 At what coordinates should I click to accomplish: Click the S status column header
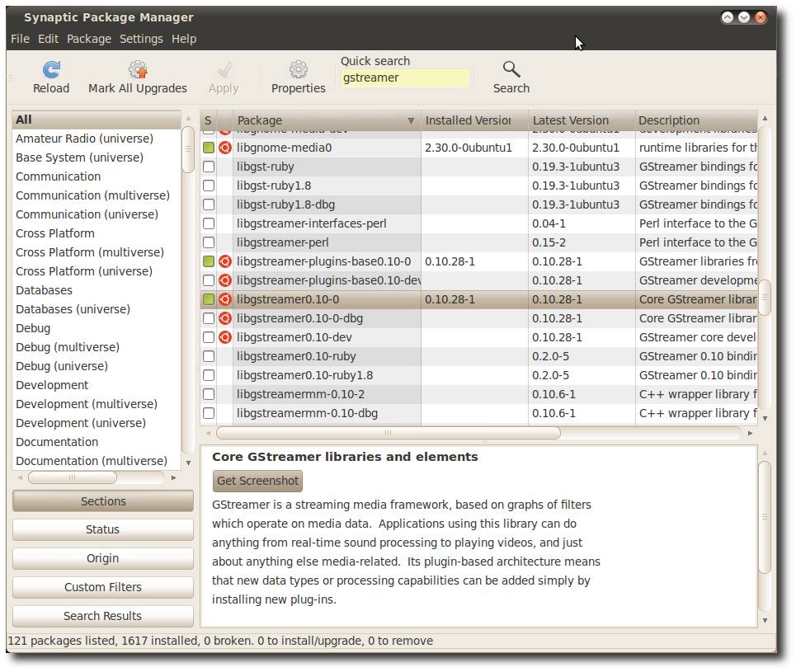click(208, 121)
